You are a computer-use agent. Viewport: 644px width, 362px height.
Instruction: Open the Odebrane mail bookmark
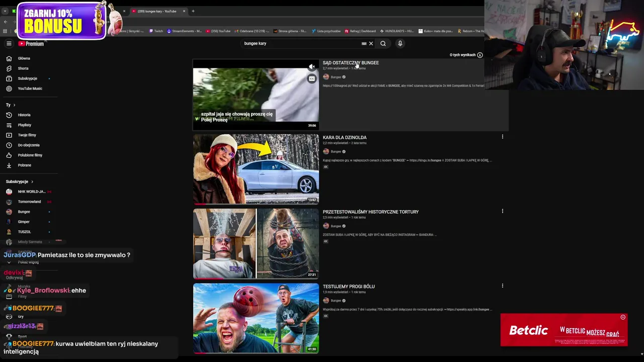[x=252, y=31]
